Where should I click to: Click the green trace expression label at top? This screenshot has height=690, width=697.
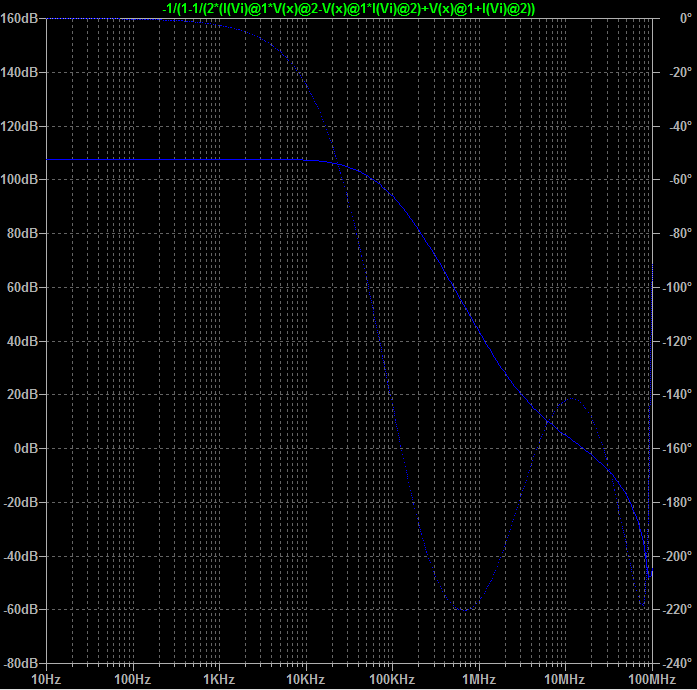[348, 8]
